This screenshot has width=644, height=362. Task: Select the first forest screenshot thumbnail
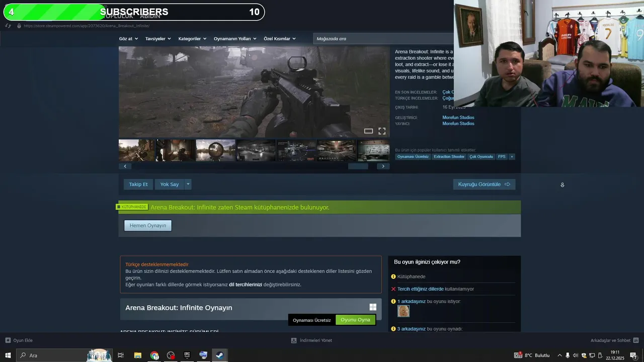137,150
